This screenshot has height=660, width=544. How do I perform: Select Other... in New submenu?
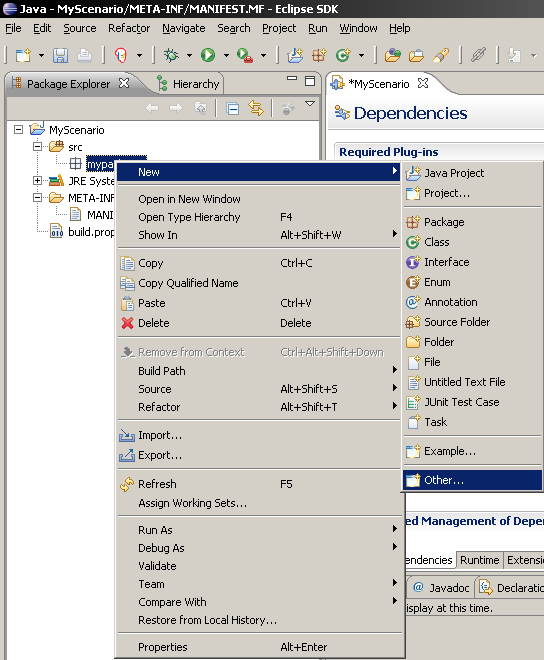472,480
